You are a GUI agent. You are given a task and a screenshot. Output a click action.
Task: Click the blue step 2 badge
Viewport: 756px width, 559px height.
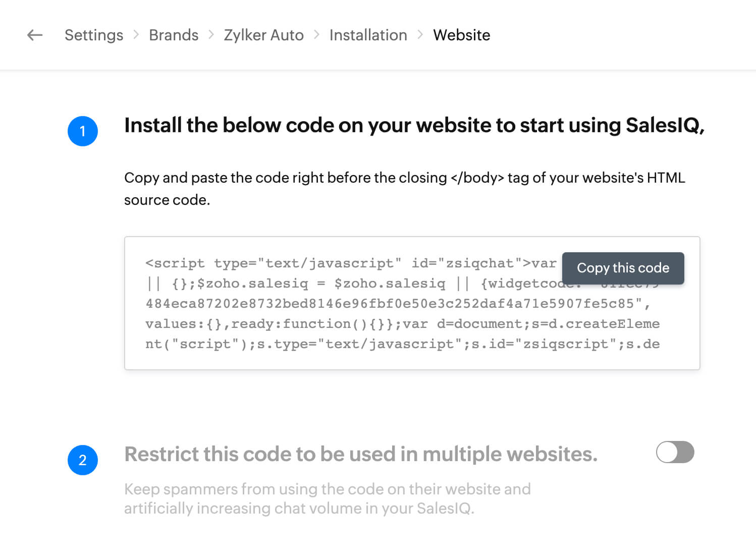click(83, 460)
